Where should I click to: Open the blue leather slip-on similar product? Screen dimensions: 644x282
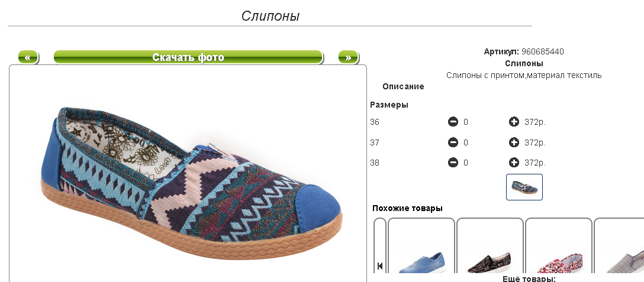point(421,247)
